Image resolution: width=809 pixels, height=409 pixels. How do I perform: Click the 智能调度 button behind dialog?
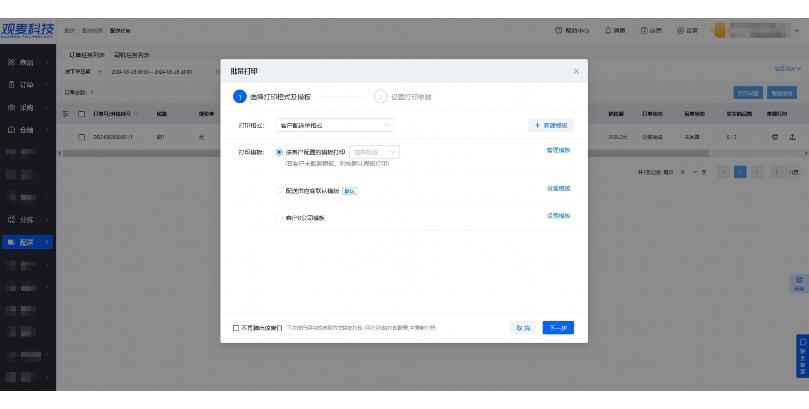coord(782,93)
